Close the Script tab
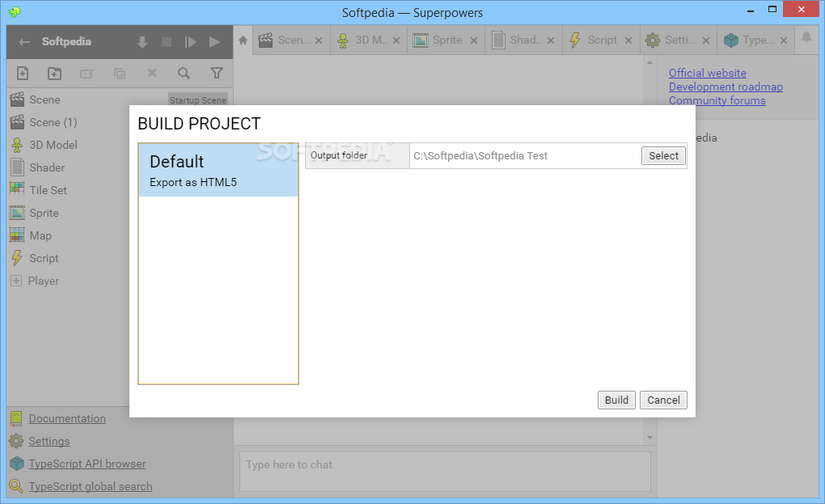Image resolution: width=825 pixels, height=504 pixels. click(x=628, y=40)
